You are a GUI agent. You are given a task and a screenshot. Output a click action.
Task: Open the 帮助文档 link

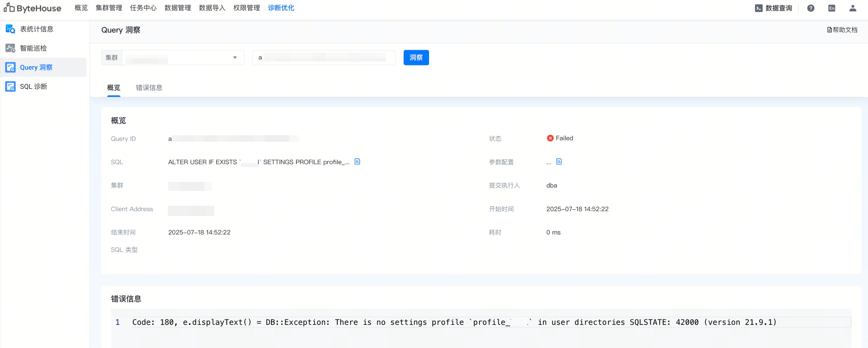[x=842, y=30]
